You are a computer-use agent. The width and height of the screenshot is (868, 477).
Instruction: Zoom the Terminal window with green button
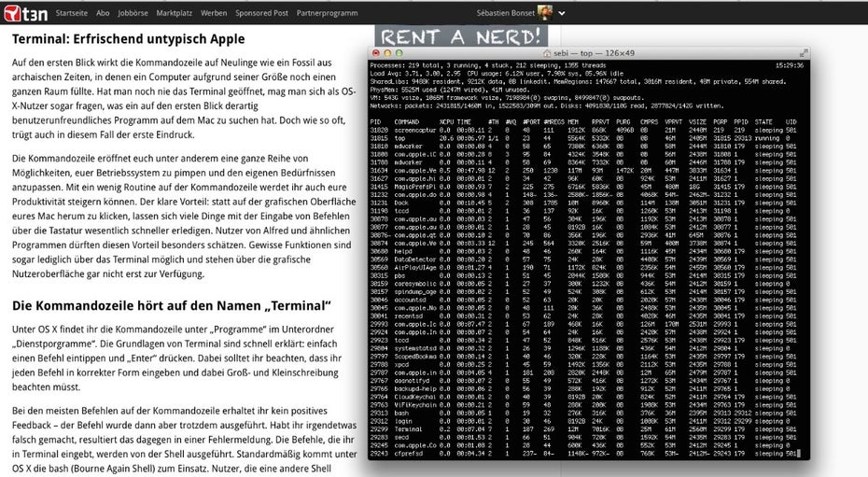pyautogui.click(x=399, y=53)
